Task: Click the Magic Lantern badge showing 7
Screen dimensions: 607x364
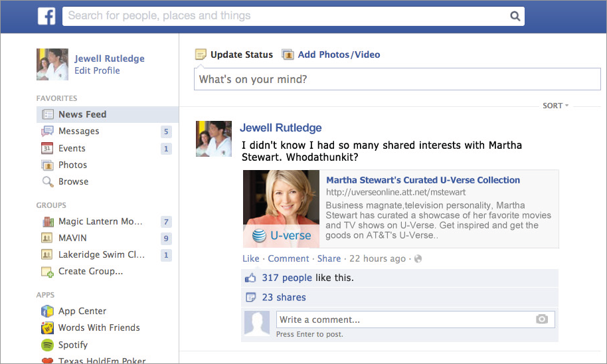Action: point(166,222)
